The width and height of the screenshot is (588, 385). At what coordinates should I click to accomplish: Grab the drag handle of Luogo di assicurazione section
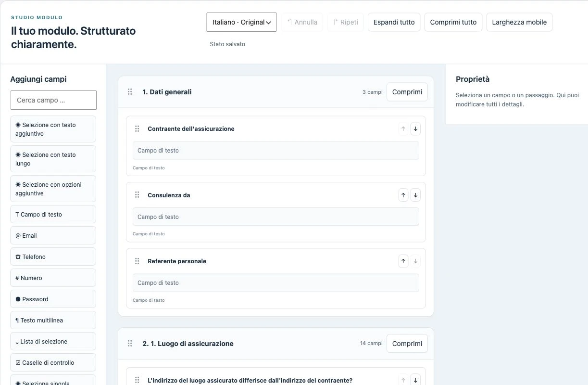pyautogui.click(x=130, y=344)
